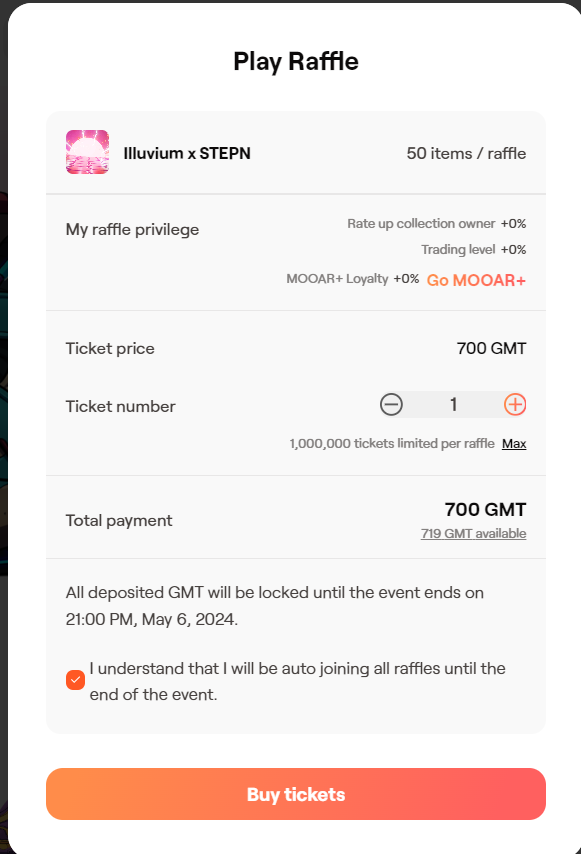The height and width of the screenshot is (854, 581).
Task: Buy tickets with the orange button
Action: click(296, 794)
